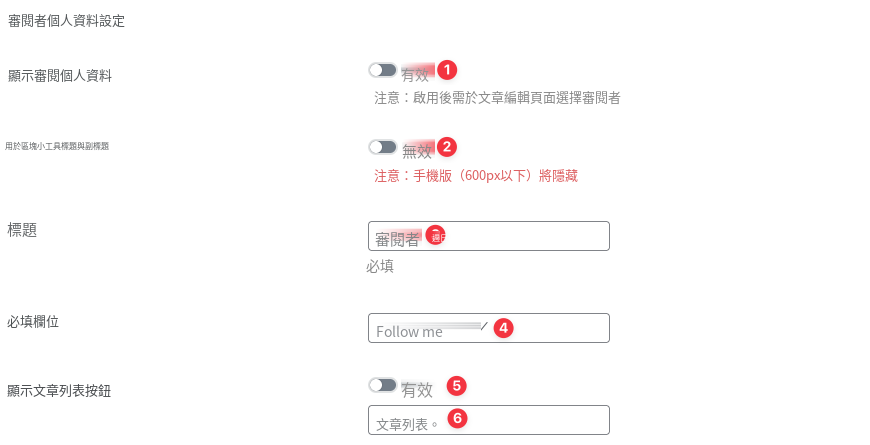870x445 pixels.
Task: Click the 文章列表 text input field
Action: coord(489,420)
